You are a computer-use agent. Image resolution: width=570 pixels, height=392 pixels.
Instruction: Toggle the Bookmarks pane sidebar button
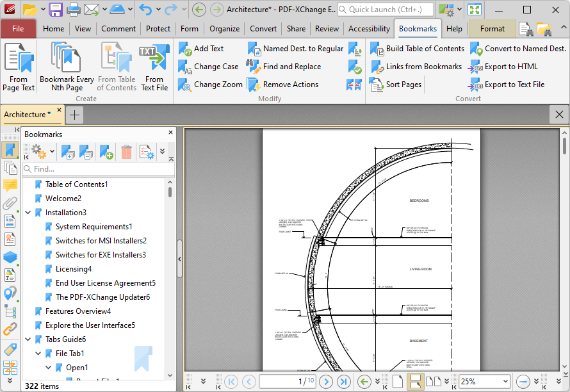[x=10, y=150]
